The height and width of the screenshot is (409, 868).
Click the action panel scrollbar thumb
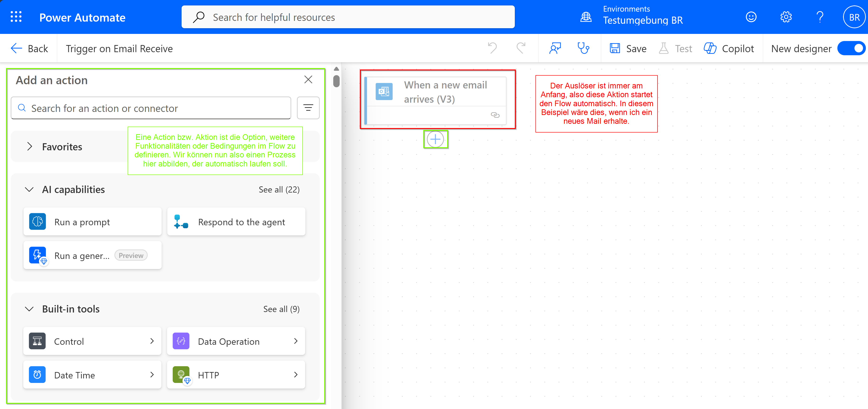(336, 81)
